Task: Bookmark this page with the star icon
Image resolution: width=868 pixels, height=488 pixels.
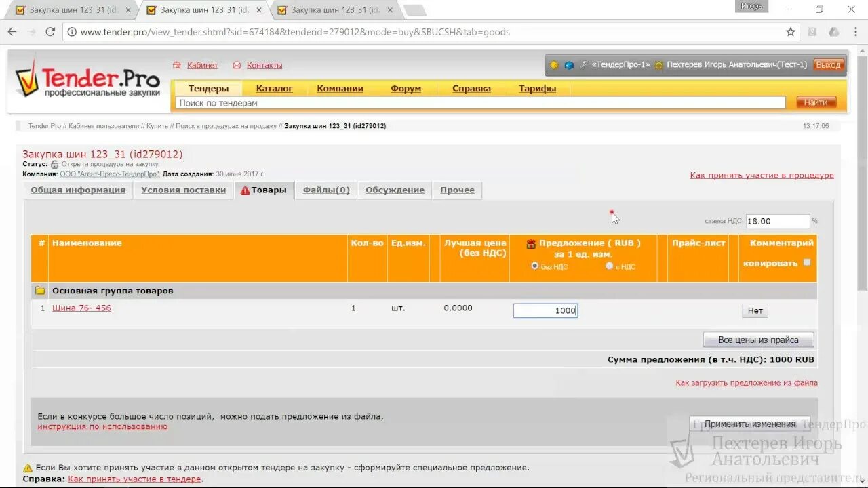Action: pyautogui.click(x=791, y=32)
